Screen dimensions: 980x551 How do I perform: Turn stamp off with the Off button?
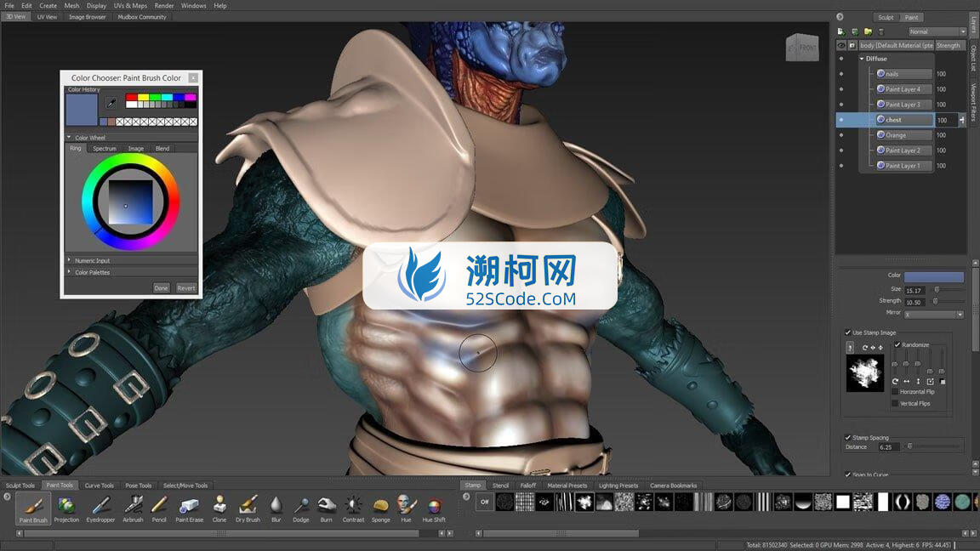coord(484,502)
